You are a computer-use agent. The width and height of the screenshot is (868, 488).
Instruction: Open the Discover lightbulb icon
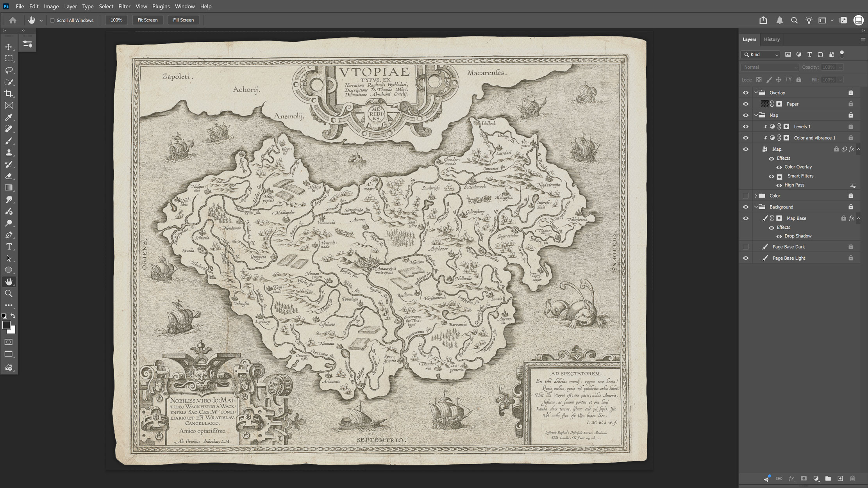[809, 20]
